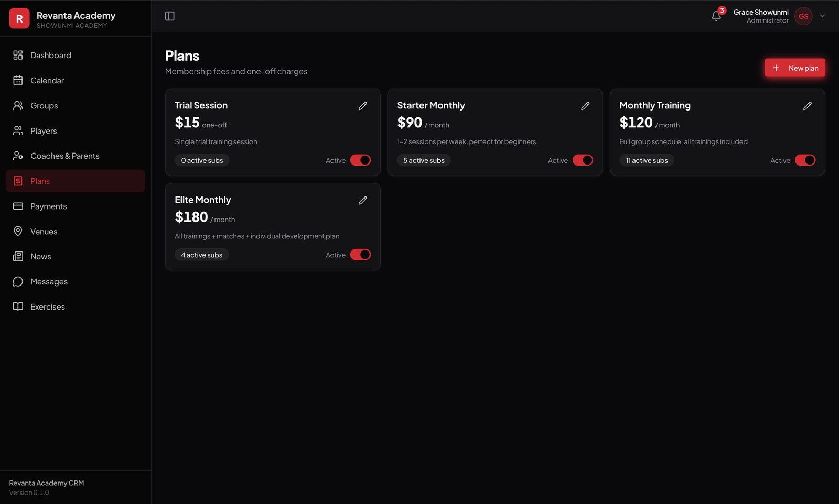Viewport: 839px width, 504px height.
Task: Click the $120 price value
Action: click(x=636, y=123)
